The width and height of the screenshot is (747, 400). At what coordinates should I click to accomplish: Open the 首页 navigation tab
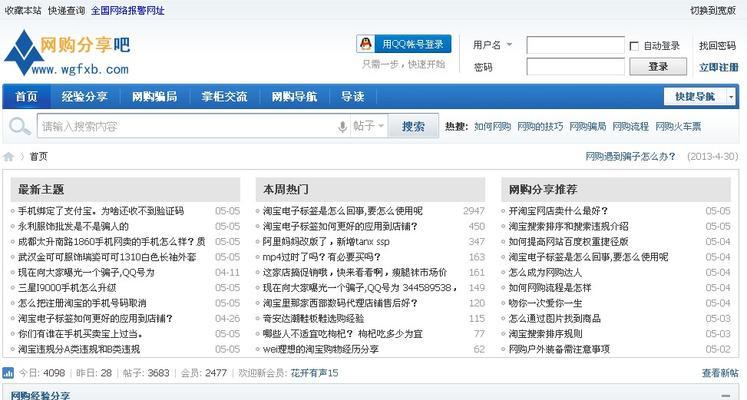[26, 97]
